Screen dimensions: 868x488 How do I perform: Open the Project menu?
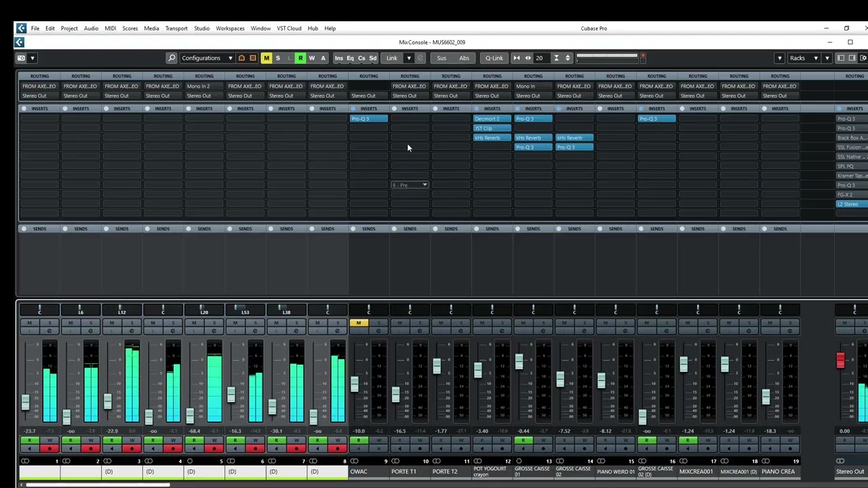pyautogui.click(x=69, y=28)
